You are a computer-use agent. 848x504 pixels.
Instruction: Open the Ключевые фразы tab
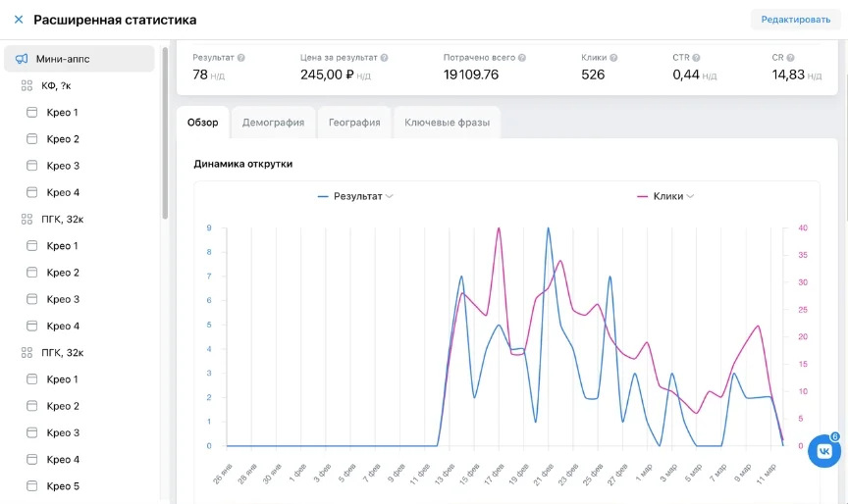tap(447, 123)
